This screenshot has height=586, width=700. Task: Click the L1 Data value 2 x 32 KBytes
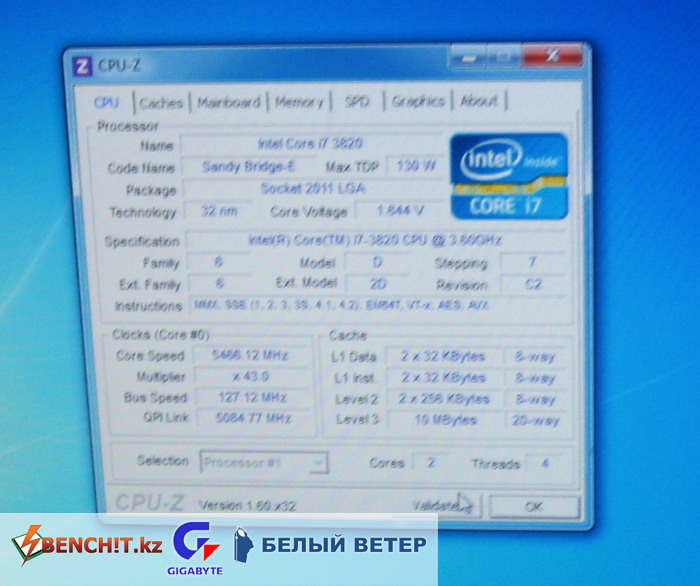(443, 356)
